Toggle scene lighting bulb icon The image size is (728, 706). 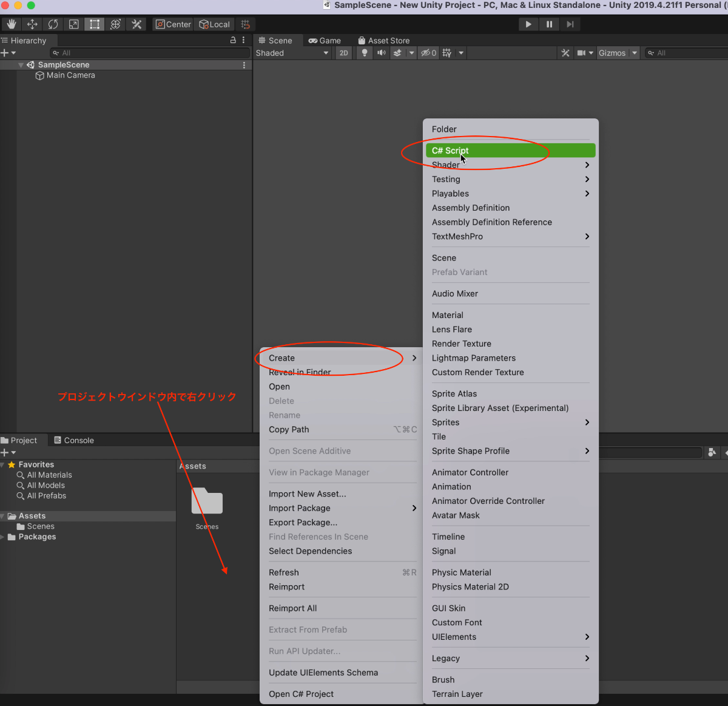(364, 53)
